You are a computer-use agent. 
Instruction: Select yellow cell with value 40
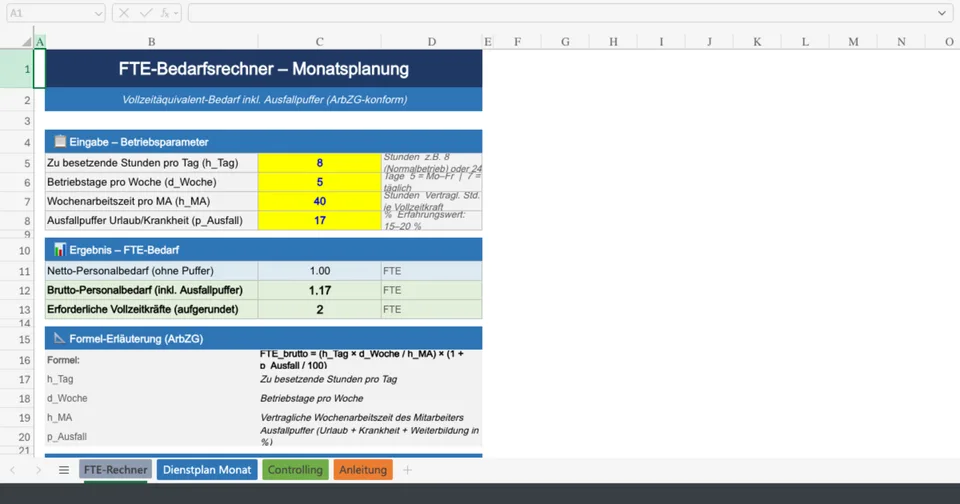point(320,201)
